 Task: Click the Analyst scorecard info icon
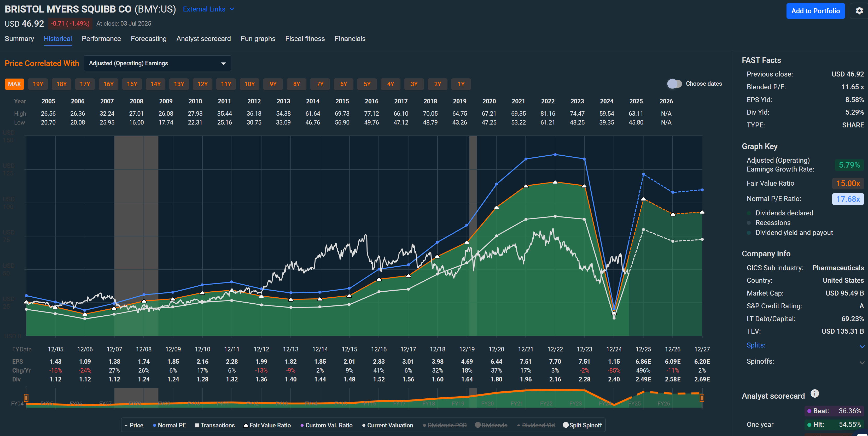click(x=814, y=393)
